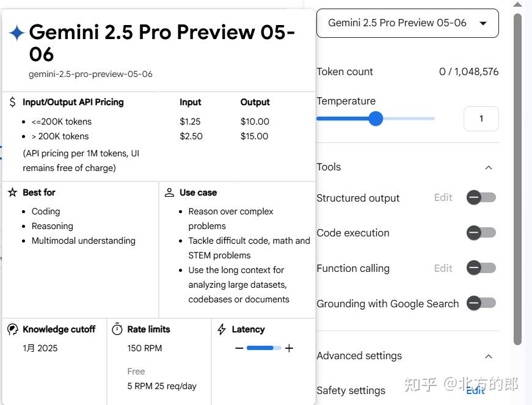Open Safety settings via Edit link

coord(476,390)
